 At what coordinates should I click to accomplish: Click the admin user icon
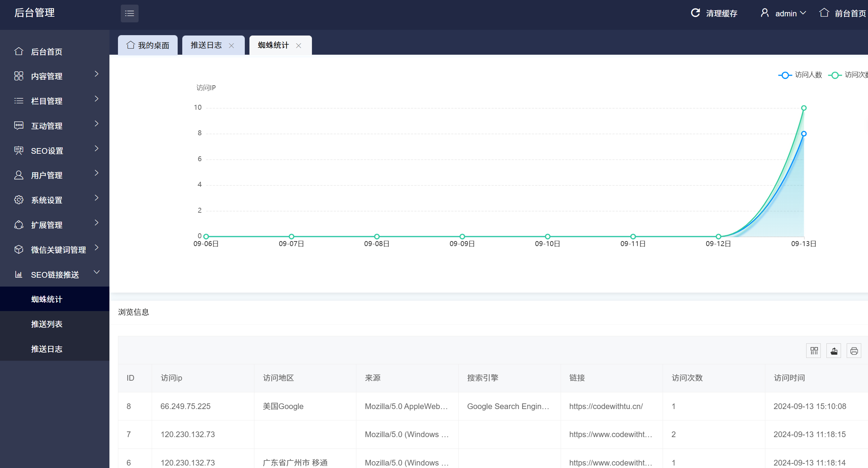pyautogui.click(x=765, y=13)
